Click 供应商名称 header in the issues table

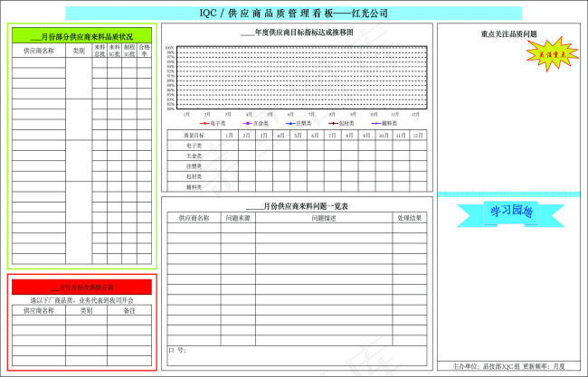click(x=194, y=218)
